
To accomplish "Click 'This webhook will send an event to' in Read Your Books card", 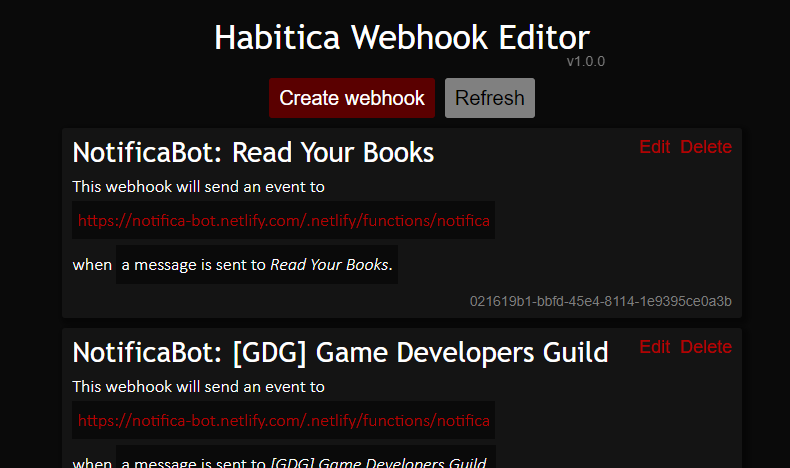I will click(x=199, y=187).
